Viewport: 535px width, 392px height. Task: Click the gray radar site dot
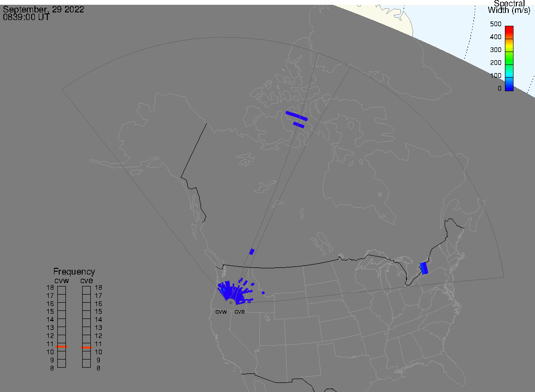(231, 303)
